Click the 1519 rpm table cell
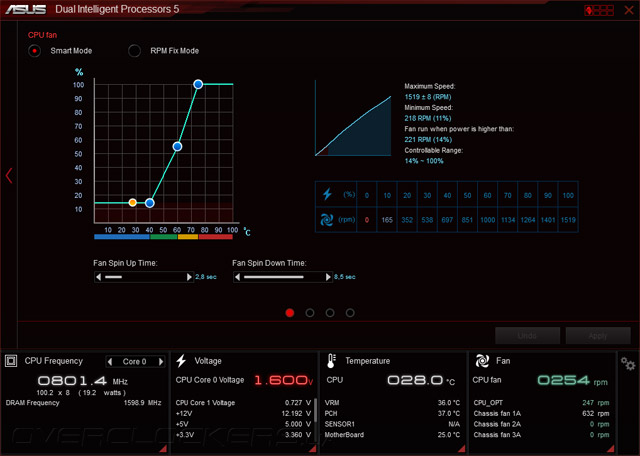Screen dimensions: 640x456 tap(568, 220)
